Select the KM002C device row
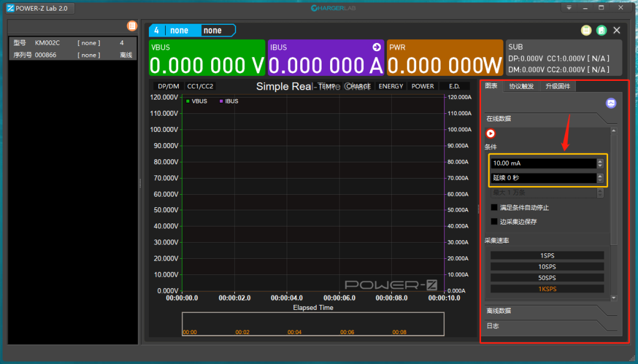This screenshot has height=364, width=638. [x=73, y=43]
